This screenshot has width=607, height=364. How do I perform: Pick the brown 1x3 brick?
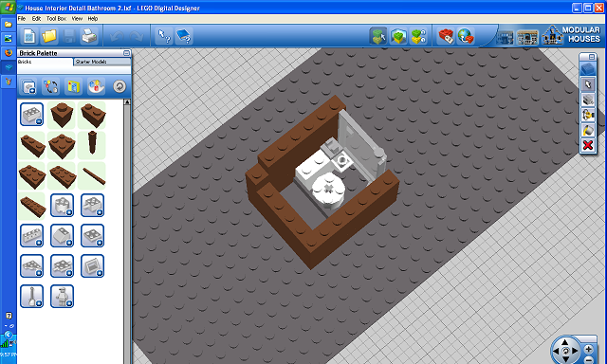tap(31, 145)
